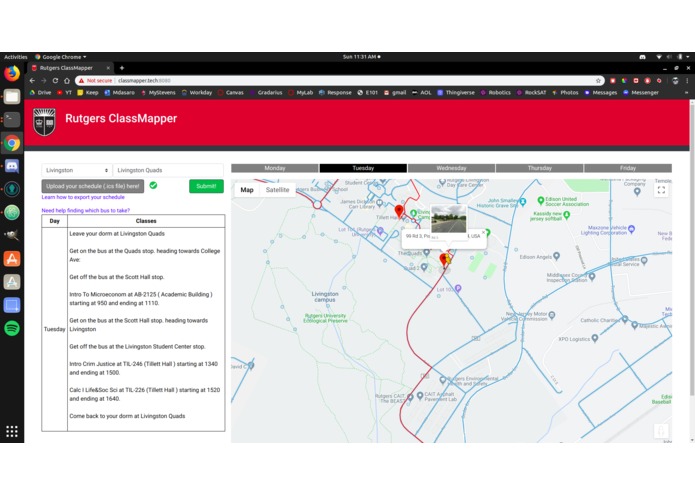Open a new Chrome tab
695x494 pixels.
pos(121,68)
